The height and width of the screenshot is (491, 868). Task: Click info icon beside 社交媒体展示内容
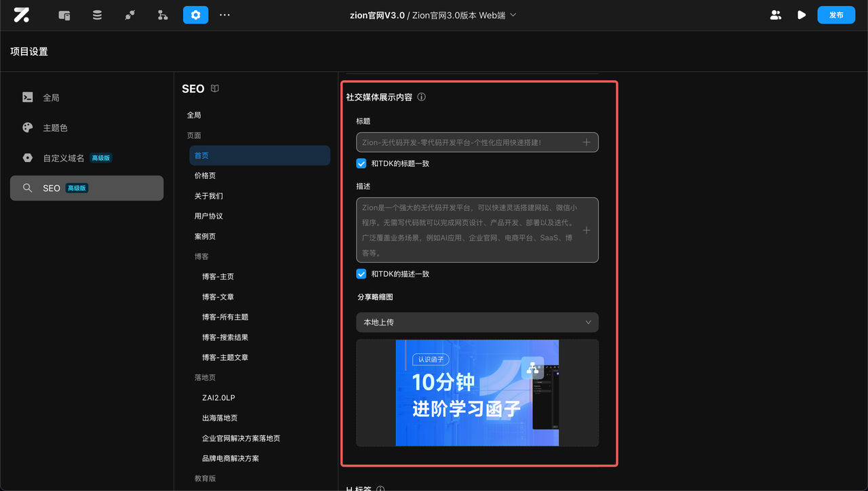coord(421,97)
